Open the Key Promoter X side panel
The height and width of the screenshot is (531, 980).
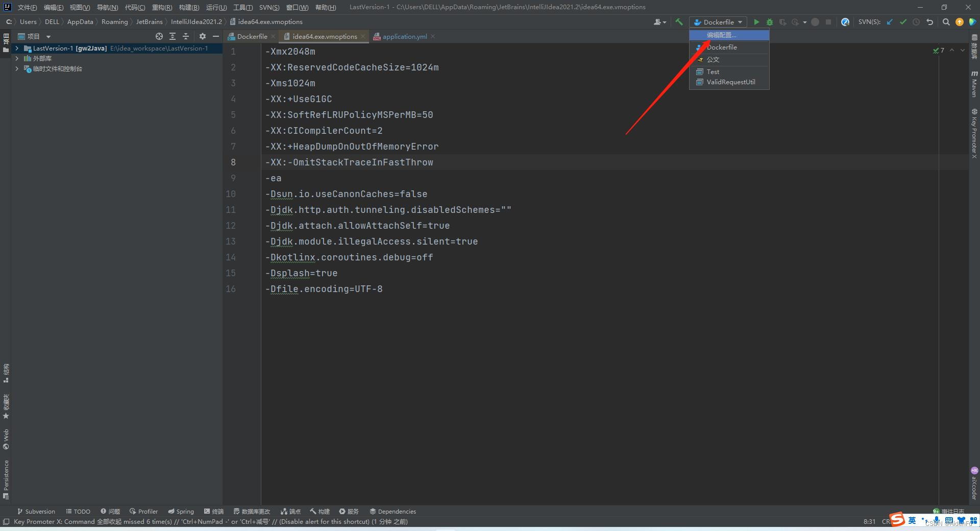pyautogui.click(x=974, y=134)
